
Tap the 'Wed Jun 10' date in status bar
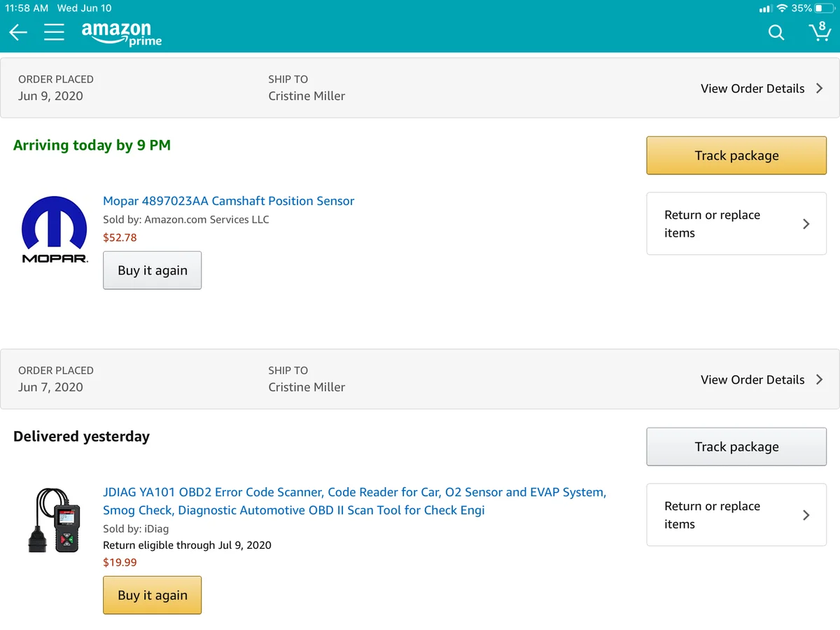click(x=84, y=8)
